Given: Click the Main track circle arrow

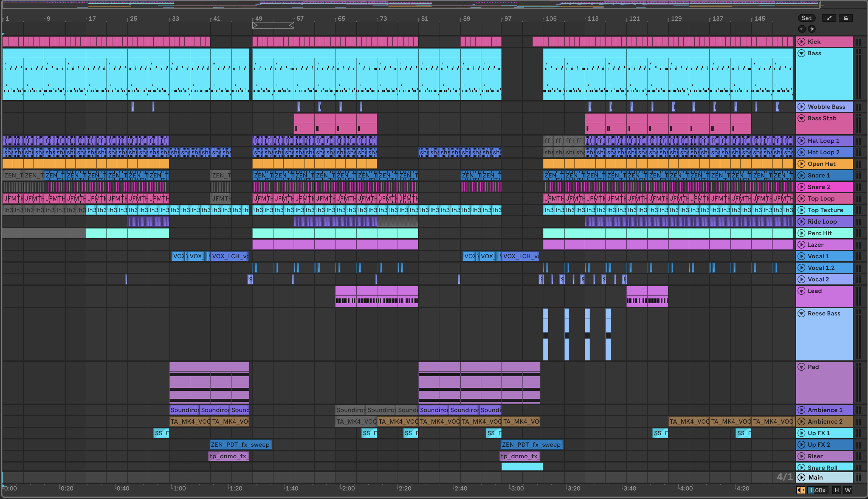Looking at the screenshot, I should [x=801, y=477].
